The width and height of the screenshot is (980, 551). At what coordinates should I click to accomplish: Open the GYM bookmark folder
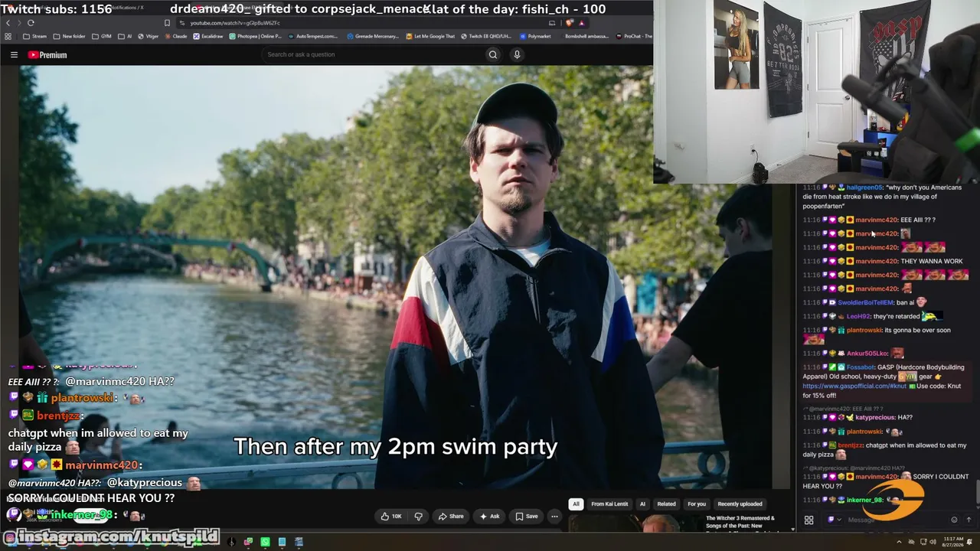pos(102,36)
